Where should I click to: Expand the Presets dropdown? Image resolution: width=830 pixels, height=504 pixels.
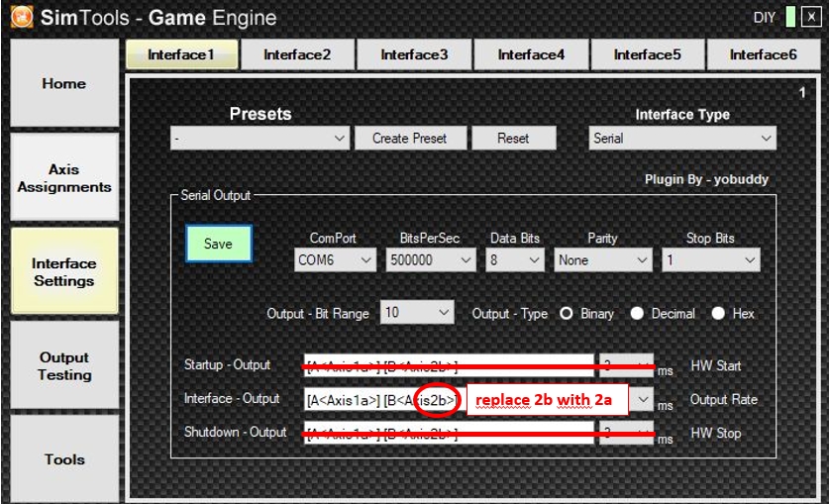[259, 139]
